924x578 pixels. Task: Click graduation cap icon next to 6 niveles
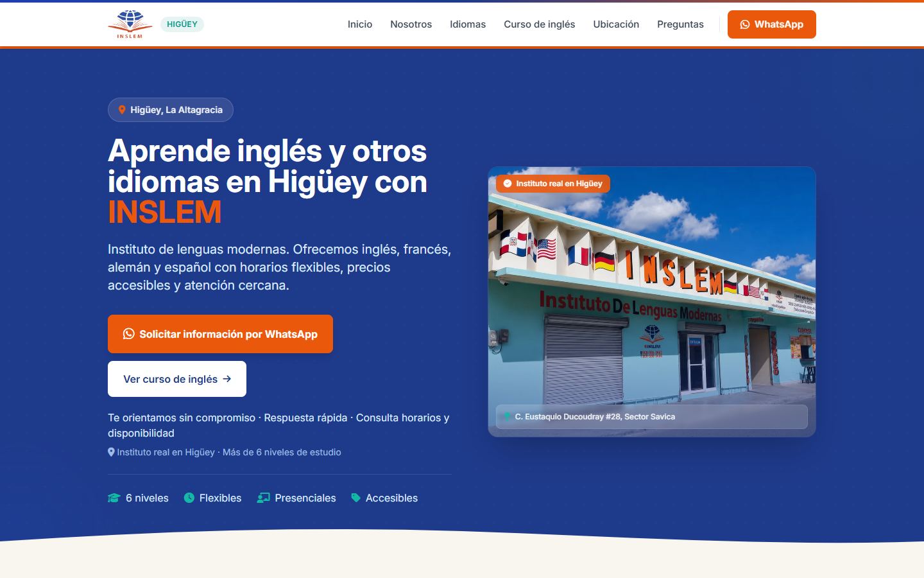click(x=114, y=498)
